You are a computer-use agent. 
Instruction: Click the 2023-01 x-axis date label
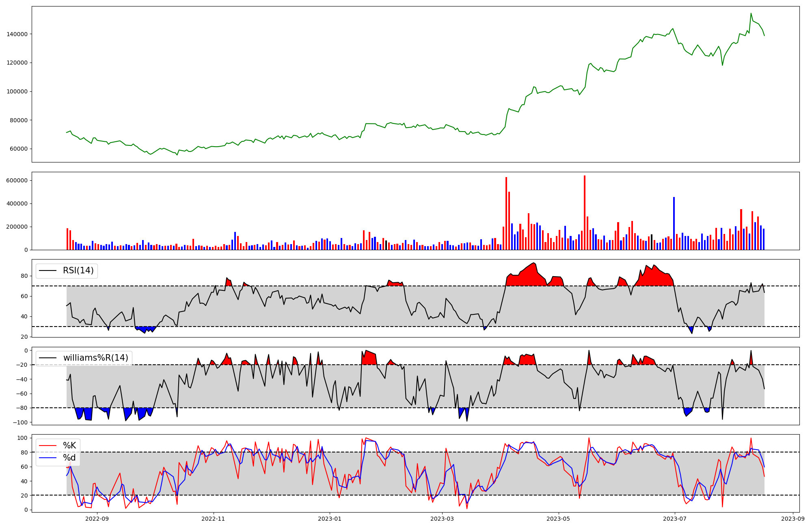coord(330,519)
